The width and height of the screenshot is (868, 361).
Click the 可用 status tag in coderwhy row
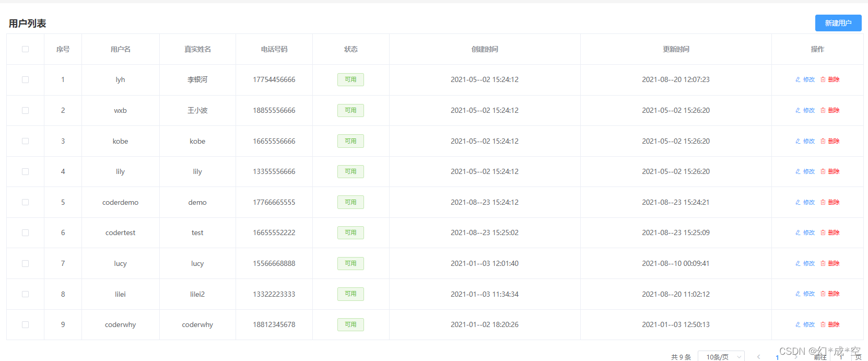(x=350, y=324)
